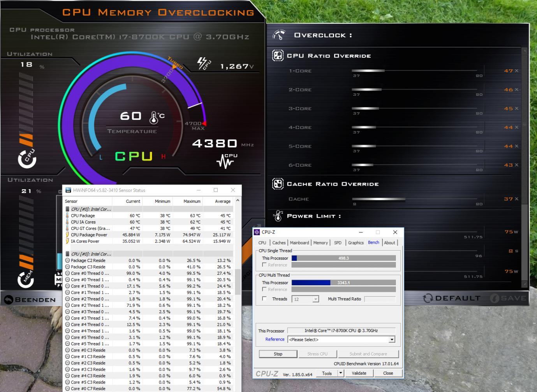Click the CPU frequency waveform icon

tap(226, 161)
